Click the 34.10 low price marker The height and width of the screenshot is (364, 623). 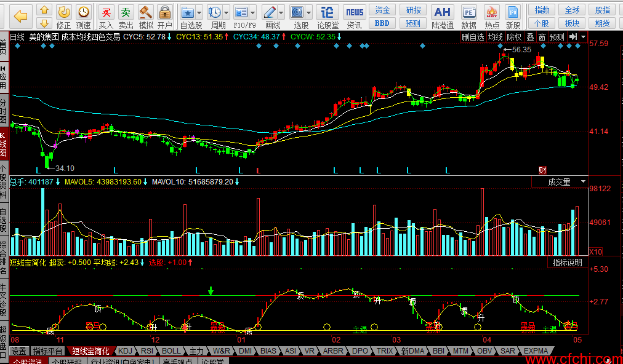65,168
